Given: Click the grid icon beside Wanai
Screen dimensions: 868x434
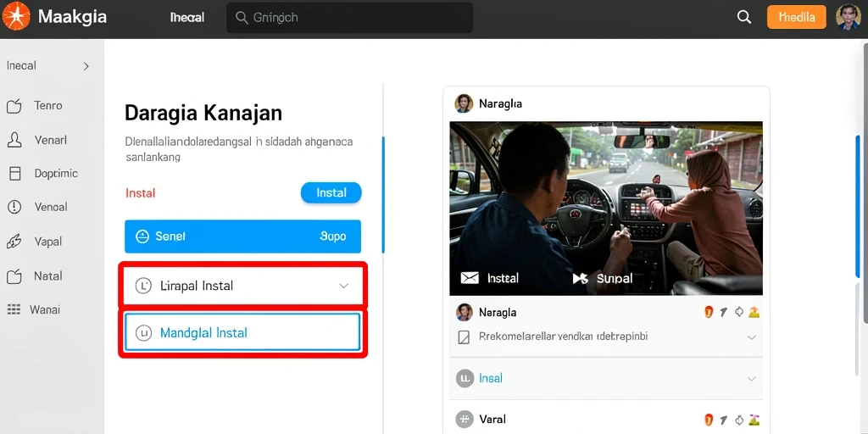Looking at the screenshot, I should click(x=14, y=309).
